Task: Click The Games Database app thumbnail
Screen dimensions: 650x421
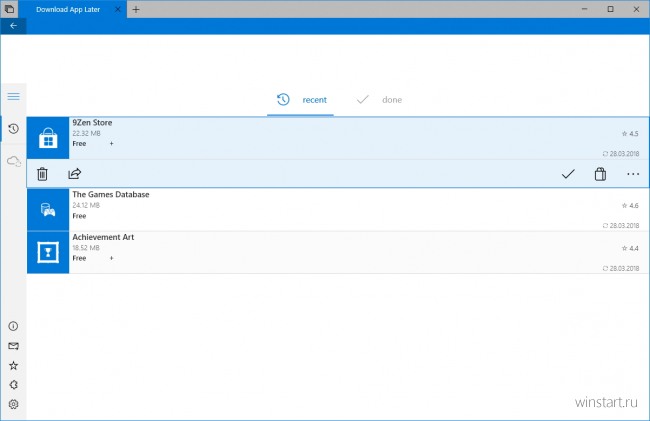Action: coord(48,210)
